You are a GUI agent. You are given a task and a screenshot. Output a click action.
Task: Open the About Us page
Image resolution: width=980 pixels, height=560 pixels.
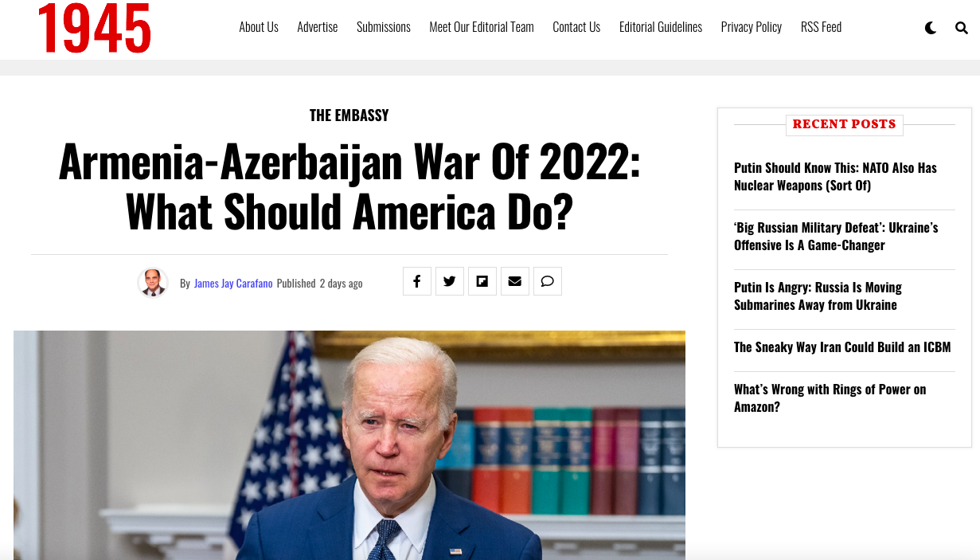tap(259, 27)
